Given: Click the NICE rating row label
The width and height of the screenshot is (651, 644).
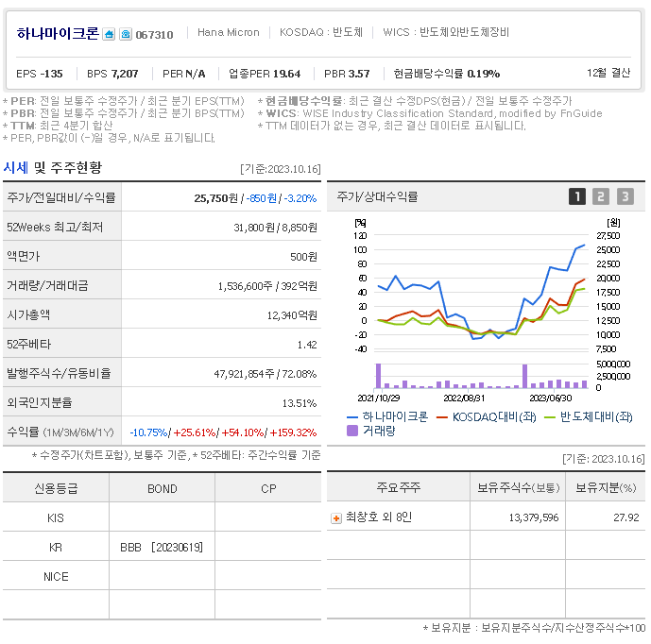Looking at the screenshot, I should [x=56, y=577].
